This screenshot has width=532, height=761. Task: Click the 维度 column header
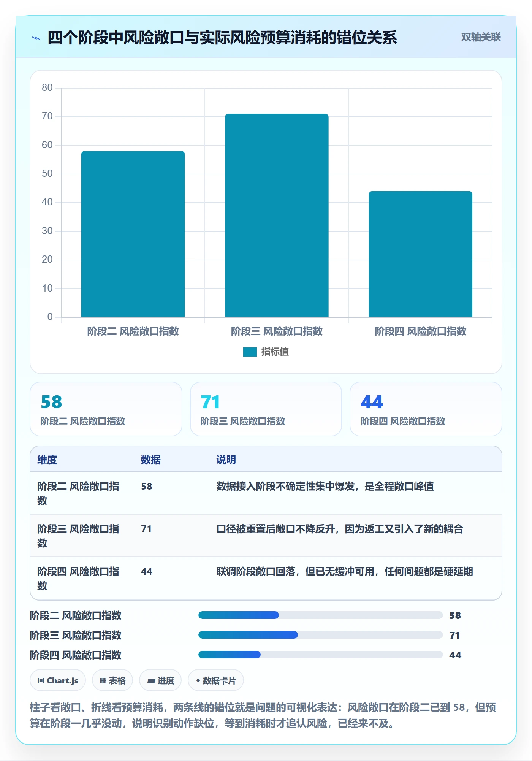(x=47, y=460)
